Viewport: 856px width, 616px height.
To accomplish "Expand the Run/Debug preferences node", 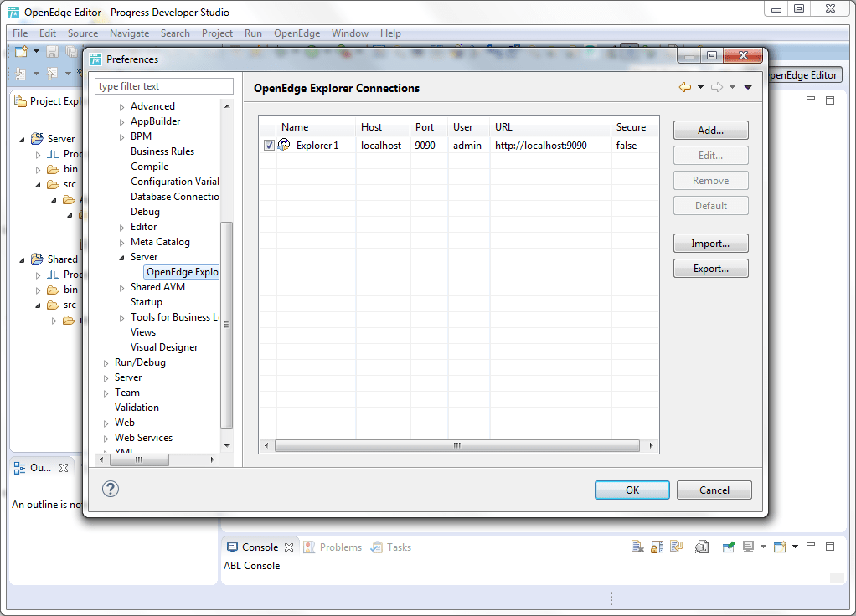I will click(106, 363).
